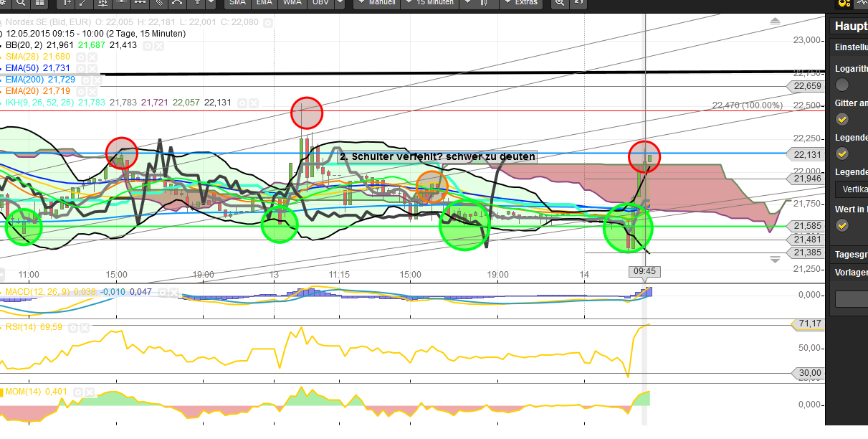Image resolution: width=868 pixels, height=439 pixels.
Task: Select the 21,481 price label
Action: [x=805, y=240]
